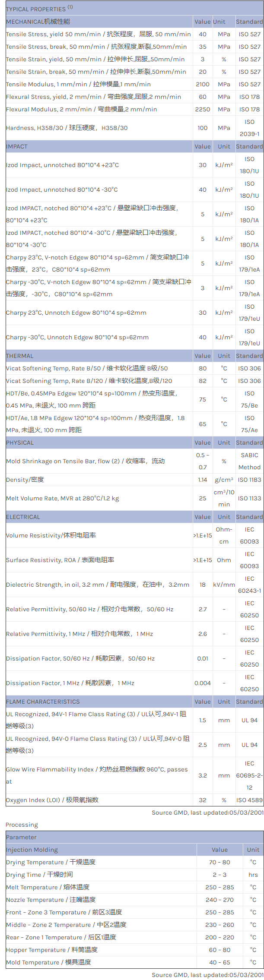
Task: Click the IMPACT section header
Action: point(17,147)
